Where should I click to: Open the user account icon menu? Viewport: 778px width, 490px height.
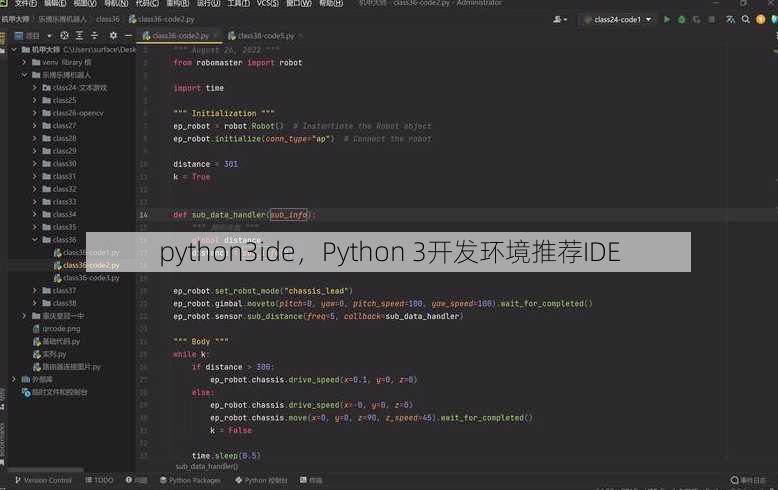tap(560, 19)
